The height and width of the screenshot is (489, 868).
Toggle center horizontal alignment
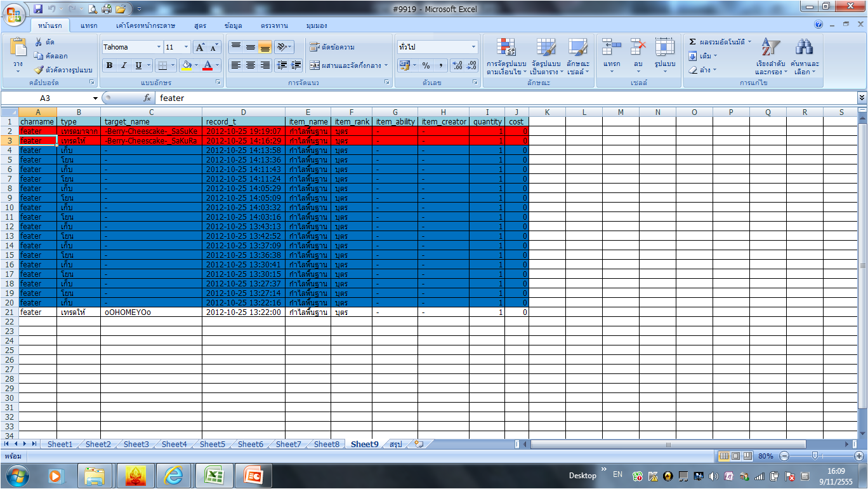[x=251, y=65]
